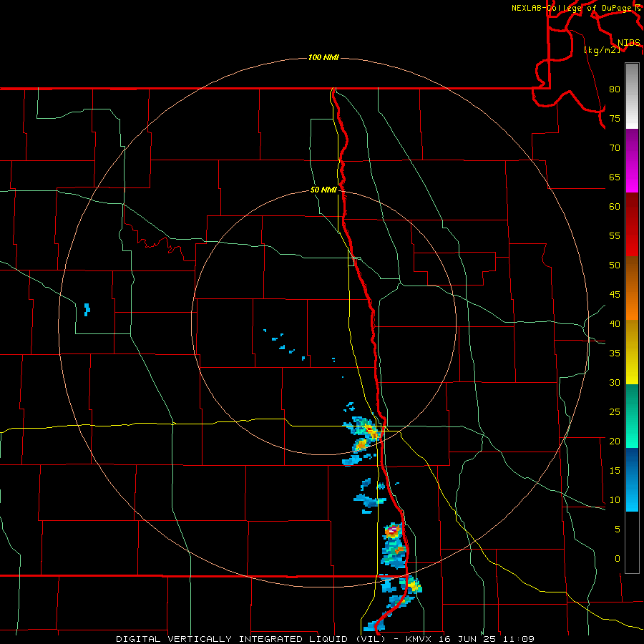Pick the green-teal segment of the color bar

pos(632,416)
